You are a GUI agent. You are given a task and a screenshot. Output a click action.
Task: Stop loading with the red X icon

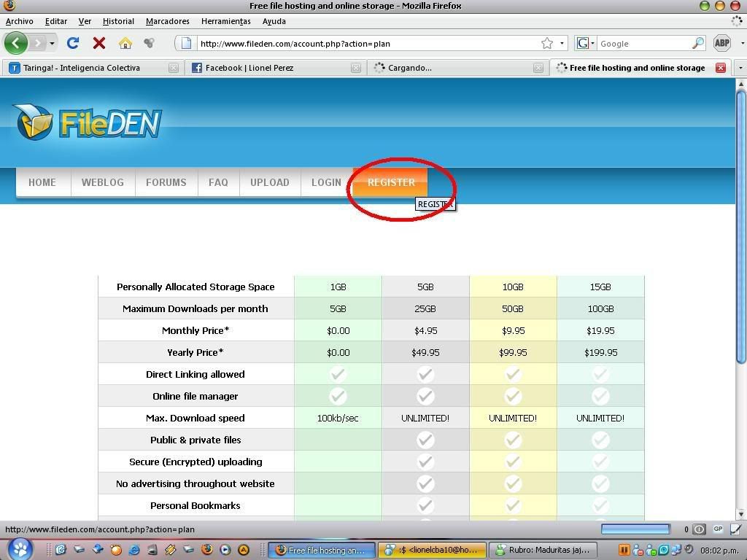click(x=99, y=43)
